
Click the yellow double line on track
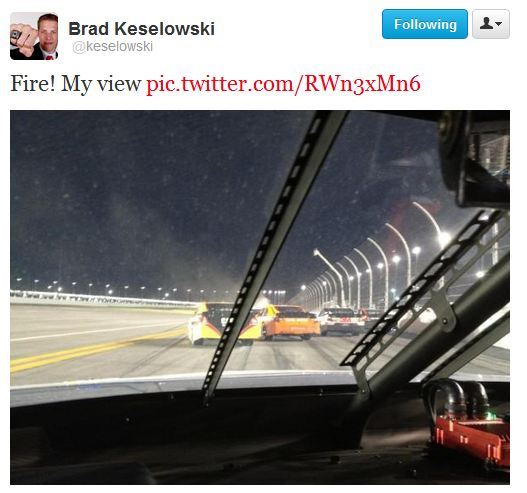click(97, 350)
